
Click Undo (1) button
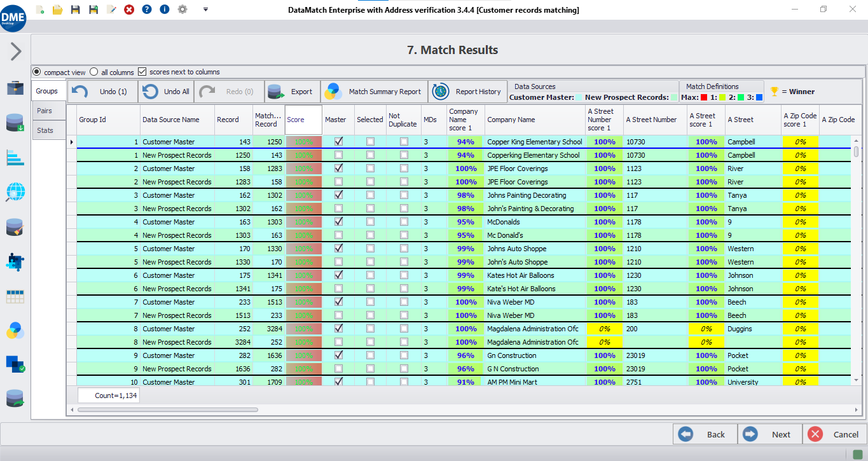tap(102, 92)
